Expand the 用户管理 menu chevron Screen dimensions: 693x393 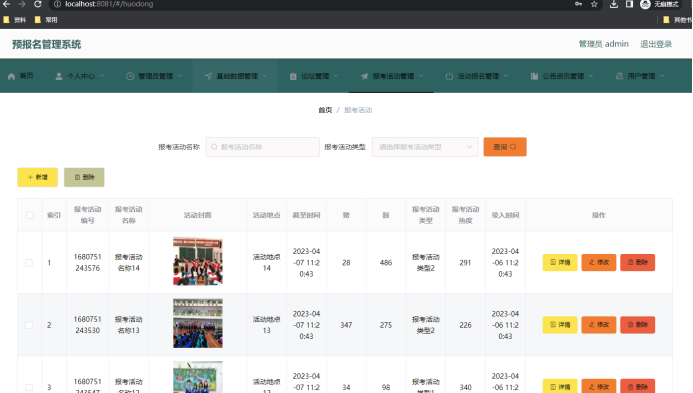tap(662, 76)
